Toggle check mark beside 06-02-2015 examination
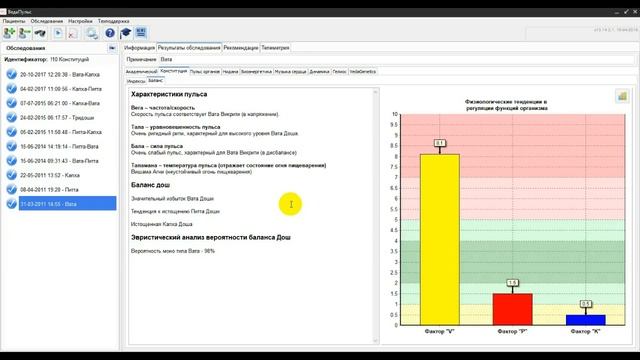The width and height of the screenshot is (640, 360). 11,132
